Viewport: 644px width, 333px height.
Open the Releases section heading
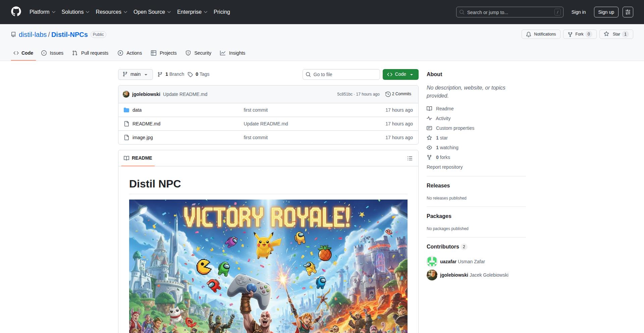[438, 185]
